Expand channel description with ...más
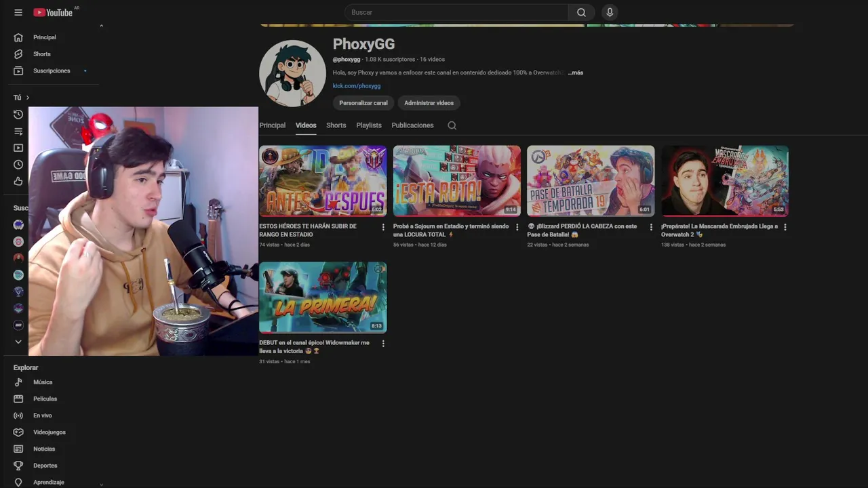The image size is (868, 488). (575, 73)
